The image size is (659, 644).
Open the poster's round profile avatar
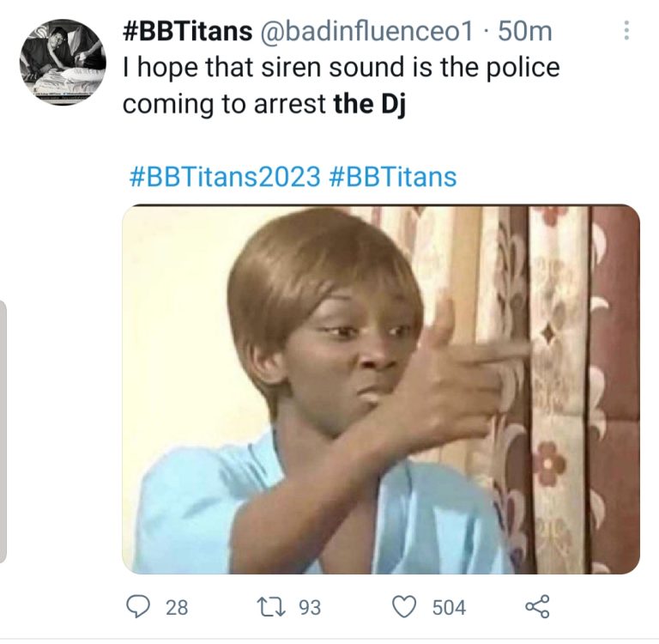click(63, 62)
